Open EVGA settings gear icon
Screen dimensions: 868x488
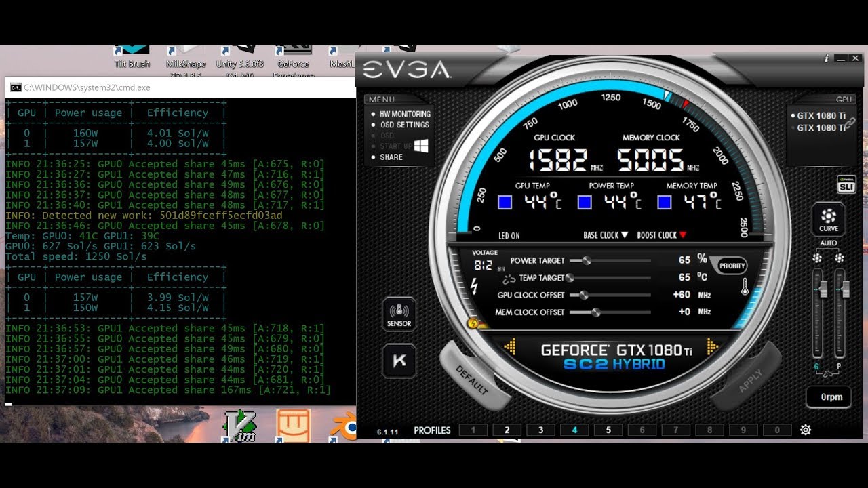(805, 430)
